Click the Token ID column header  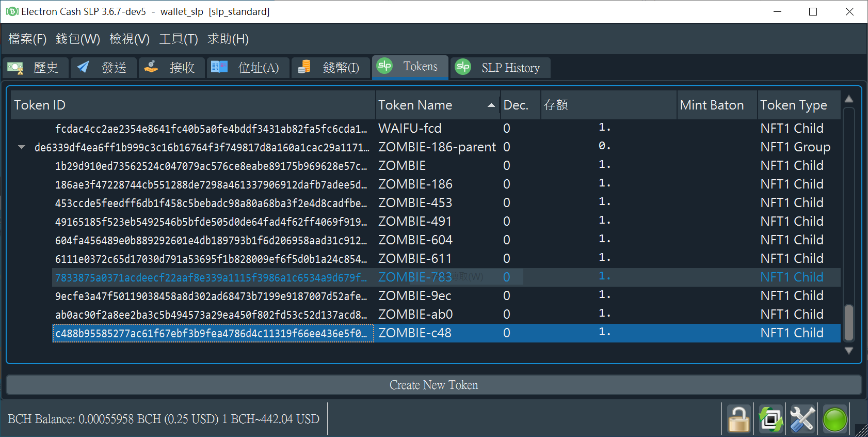pos(193,105)
